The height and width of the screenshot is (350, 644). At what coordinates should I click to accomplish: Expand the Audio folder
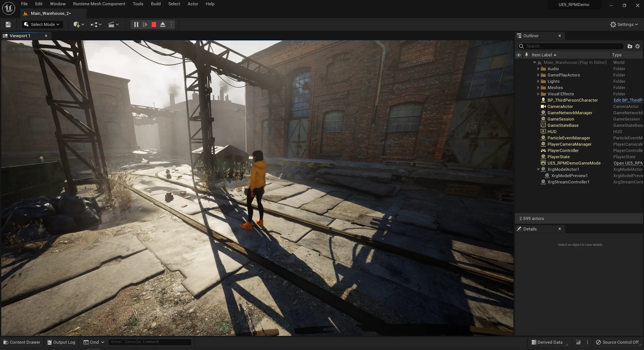[538, 69]
